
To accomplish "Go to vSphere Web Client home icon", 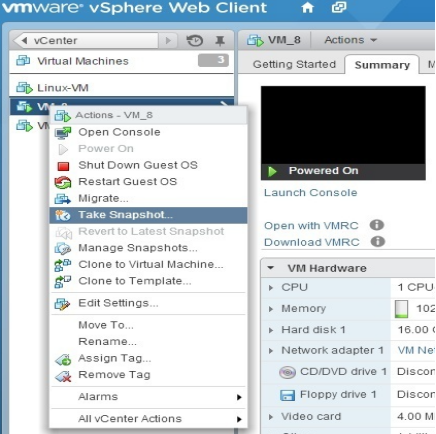I will click(x=307, y=7).
